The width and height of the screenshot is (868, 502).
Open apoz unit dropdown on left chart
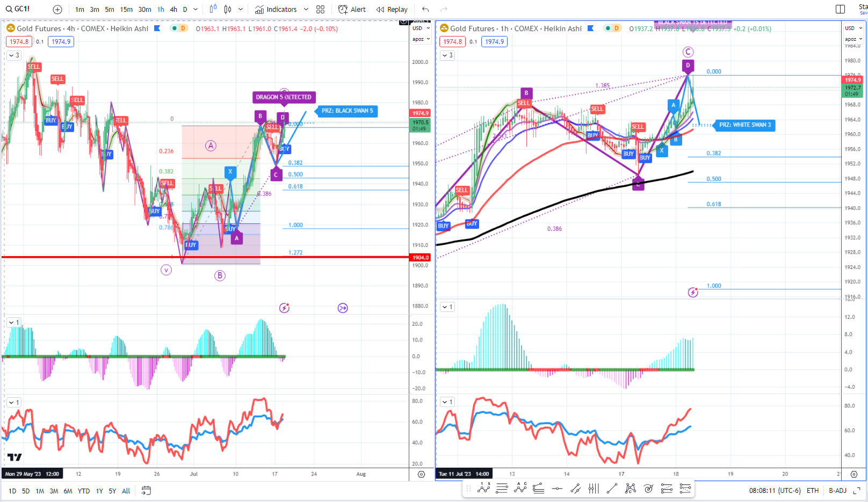(421, 39)
